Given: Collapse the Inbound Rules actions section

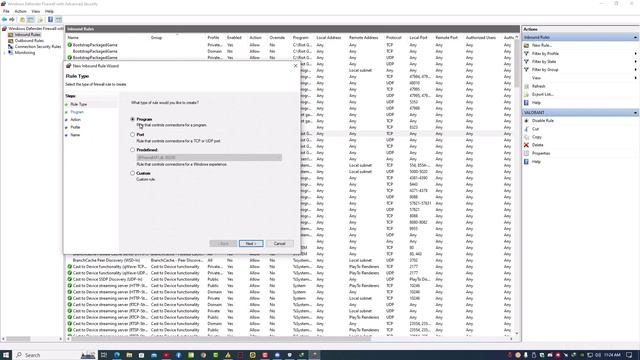Looking at the screenshot, I should pos(635,38).
